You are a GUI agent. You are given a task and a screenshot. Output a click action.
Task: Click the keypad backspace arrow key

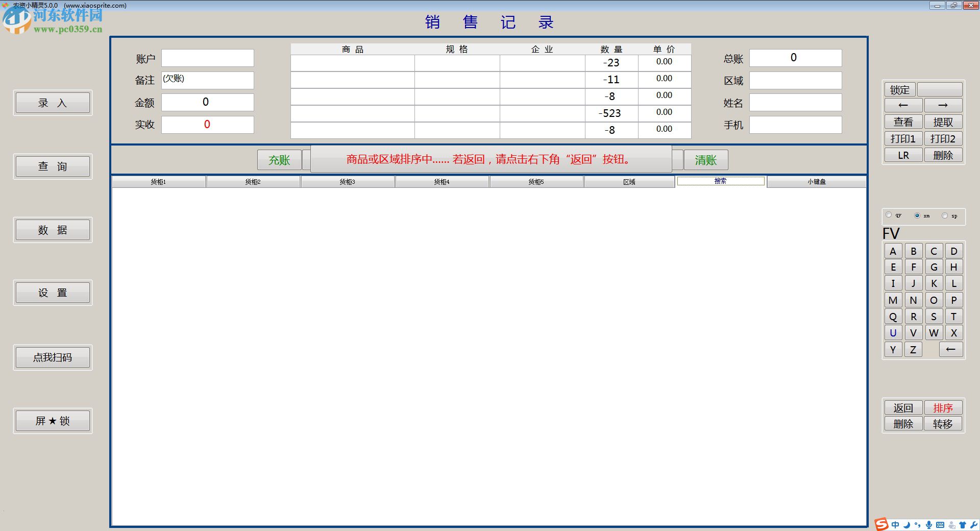[x=950, y=349]
